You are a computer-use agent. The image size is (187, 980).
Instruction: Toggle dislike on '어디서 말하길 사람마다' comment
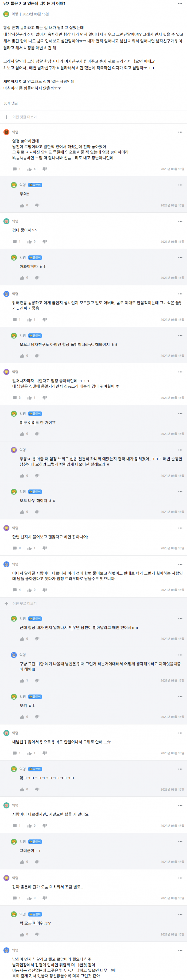click(x=45, y=590)
